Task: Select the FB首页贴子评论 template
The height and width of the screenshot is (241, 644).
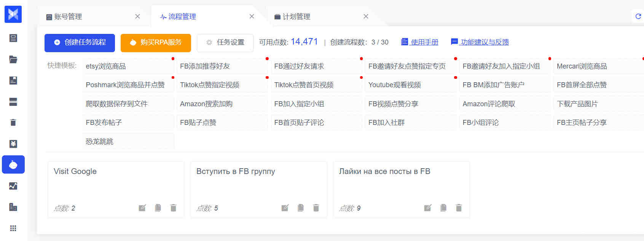Action: click(x=317, y=123)
